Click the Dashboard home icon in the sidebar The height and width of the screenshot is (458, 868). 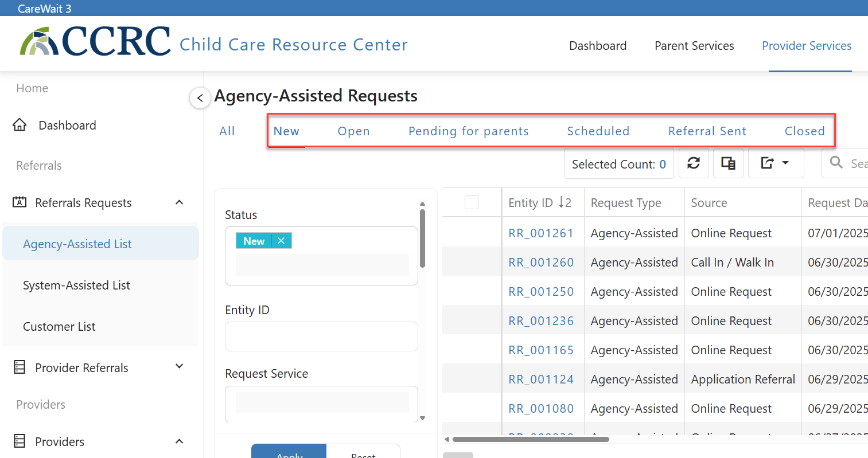click(20, 125)
